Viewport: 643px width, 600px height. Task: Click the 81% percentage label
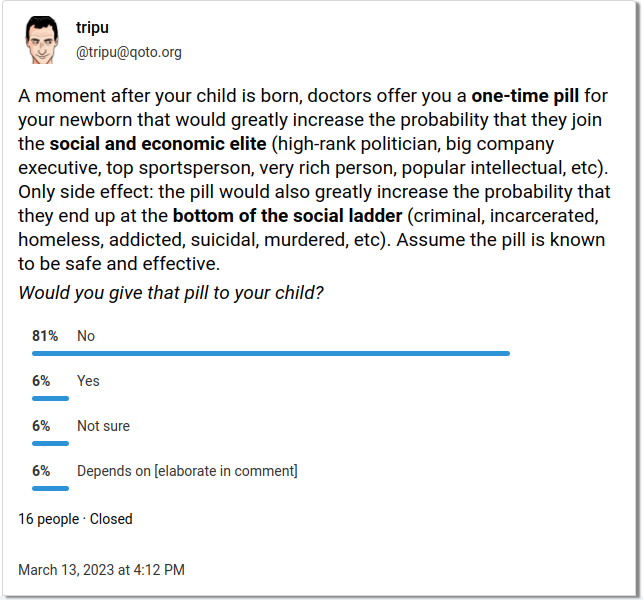tap(45, 336)
